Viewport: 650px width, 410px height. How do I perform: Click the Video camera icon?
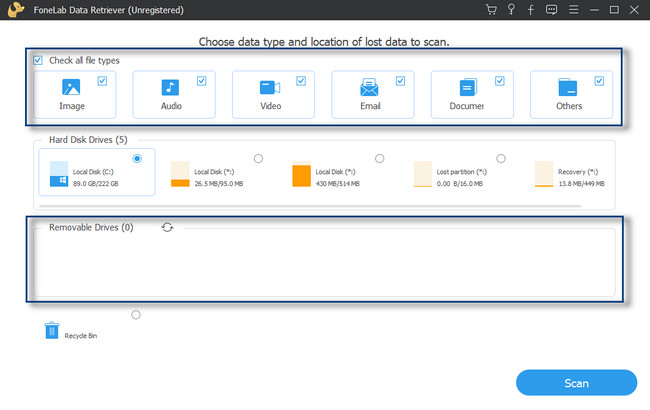pos(270,87)
